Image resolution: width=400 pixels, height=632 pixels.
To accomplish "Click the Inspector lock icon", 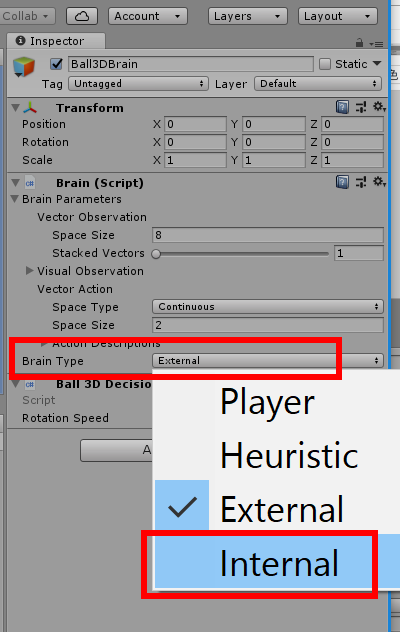I will (359, 42).
